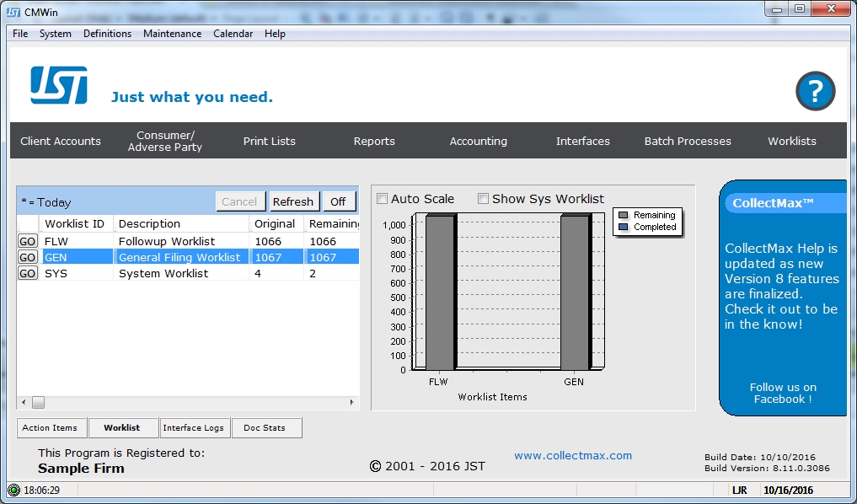This screenshot has width=857, height=504.
Task: Open the Reports dropdown in navigation bar
Action: click(374, 141)
